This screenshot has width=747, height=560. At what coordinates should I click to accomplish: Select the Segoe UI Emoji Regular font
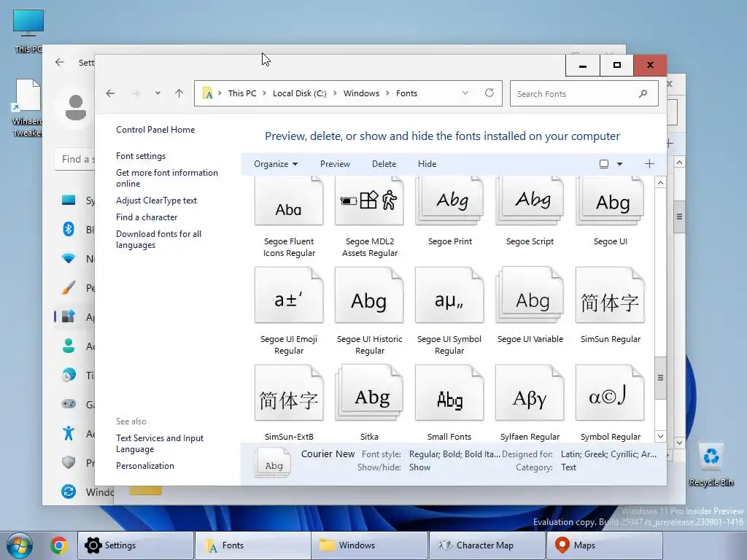(289, 311)
